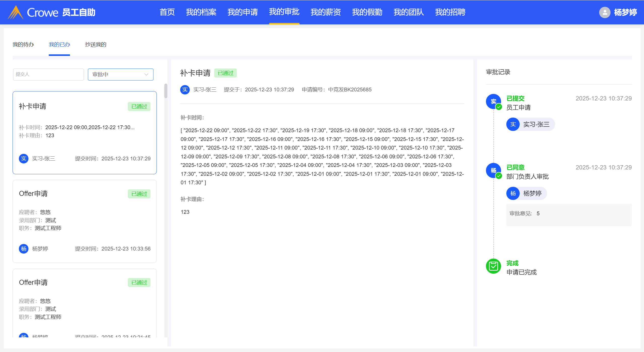Click the 实 avatar at 已提交 step
The height and width of the screenshot is (352, 644).
tap(493, 101)
